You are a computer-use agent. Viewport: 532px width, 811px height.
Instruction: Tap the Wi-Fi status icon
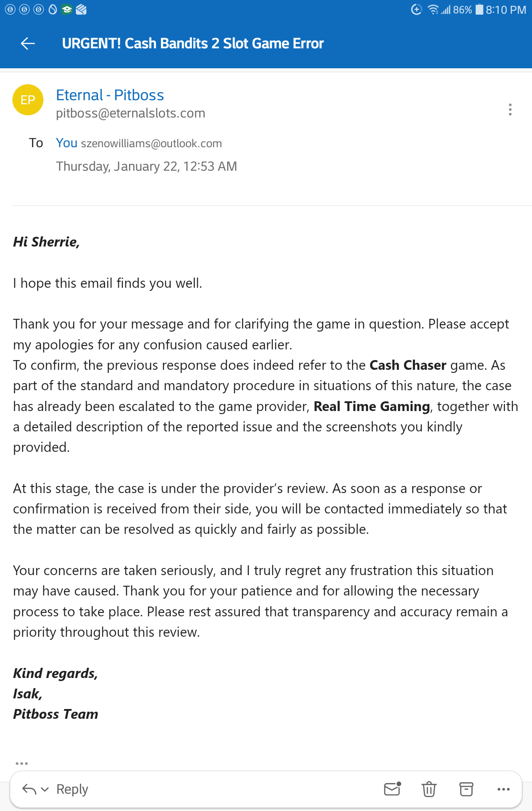click(x=433, y=9)
